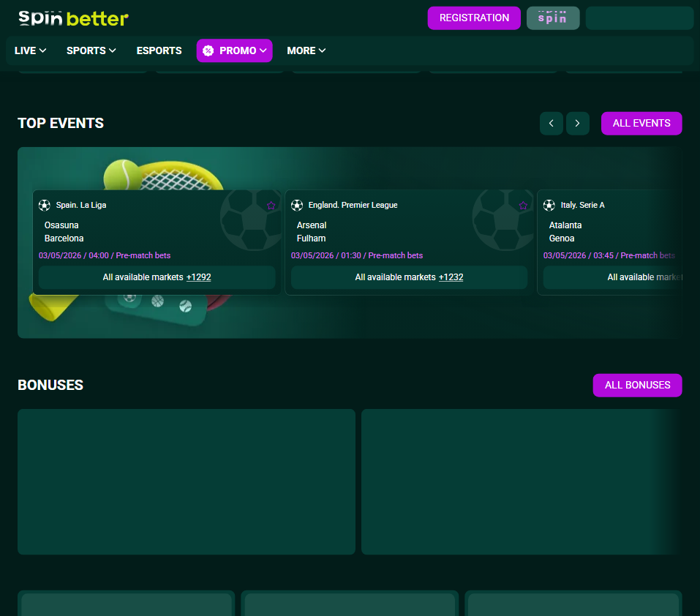Open ALL EVENTS
The height and width of the screenshot is (616, 700).
click(x=641, y=123)
